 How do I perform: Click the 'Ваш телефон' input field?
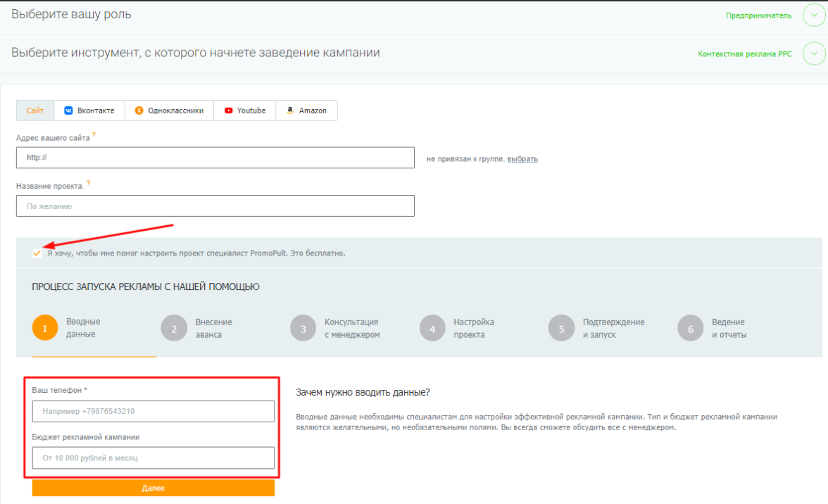[x=153, y=411]
